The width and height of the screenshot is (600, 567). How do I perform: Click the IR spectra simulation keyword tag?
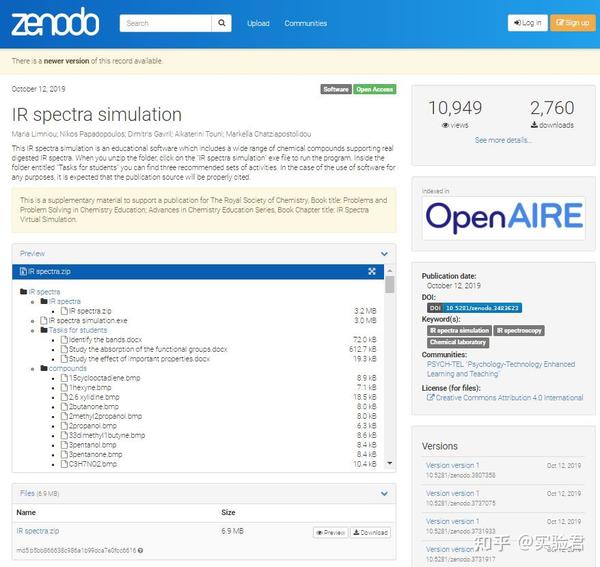point(459,330)
